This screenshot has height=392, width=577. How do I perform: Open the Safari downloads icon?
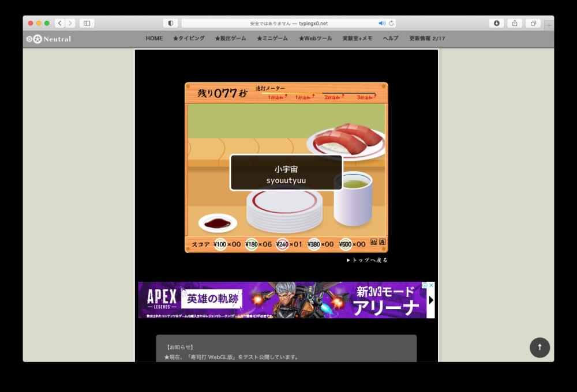click(496, 23)
